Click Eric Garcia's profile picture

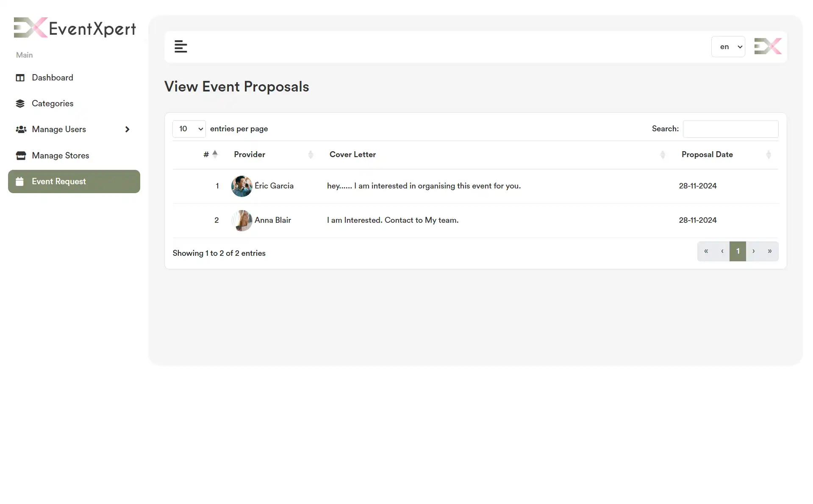click(x=241, y=186)
